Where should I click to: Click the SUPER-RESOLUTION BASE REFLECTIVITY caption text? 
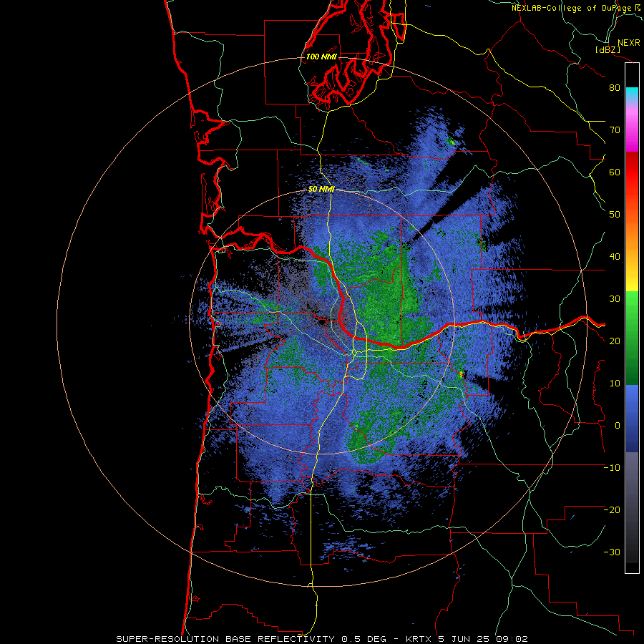point(225,639)
